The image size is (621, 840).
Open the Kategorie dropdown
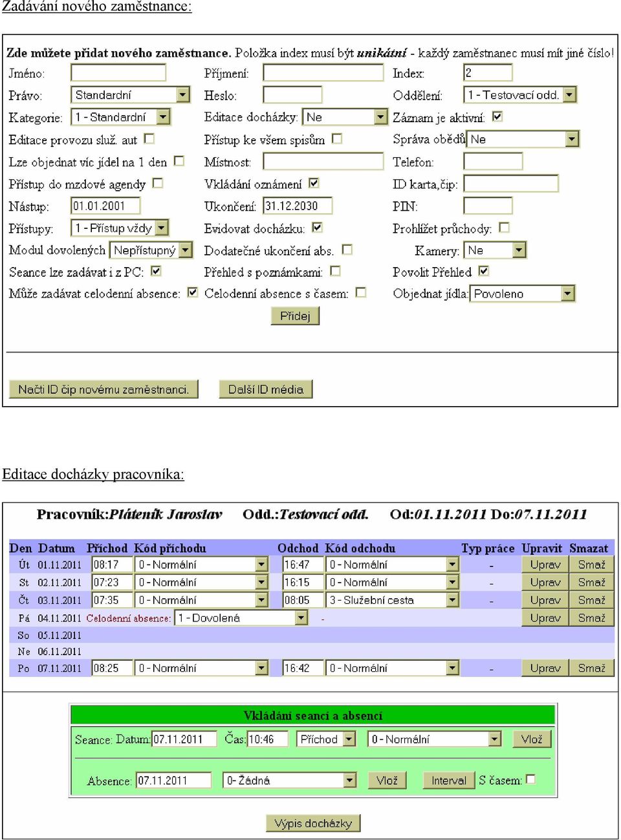[x=120, y=117]
